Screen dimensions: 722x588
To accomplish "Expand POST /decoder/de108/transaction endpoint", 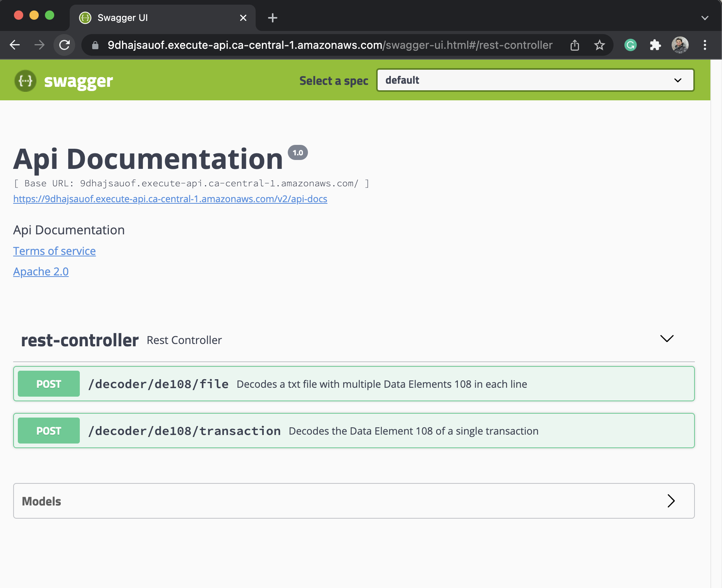I will 354,431.
